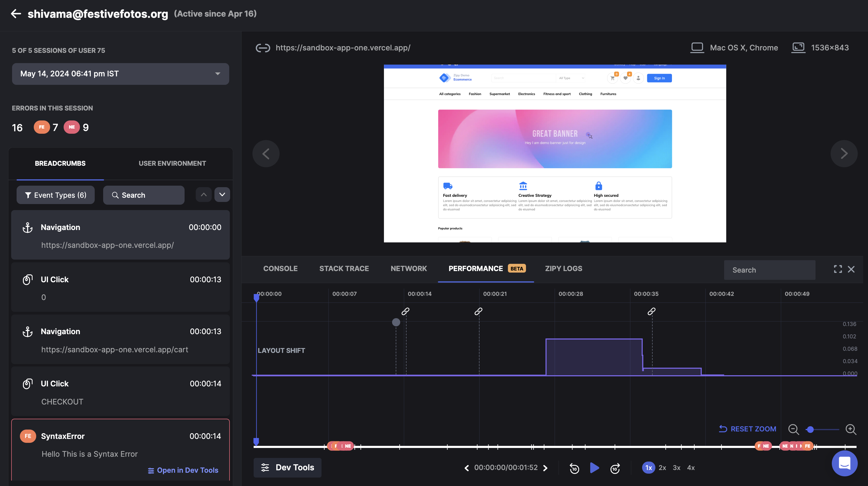
Task: Select 3x playback speed
Action: pyautogui.click(x=676, y=468)
